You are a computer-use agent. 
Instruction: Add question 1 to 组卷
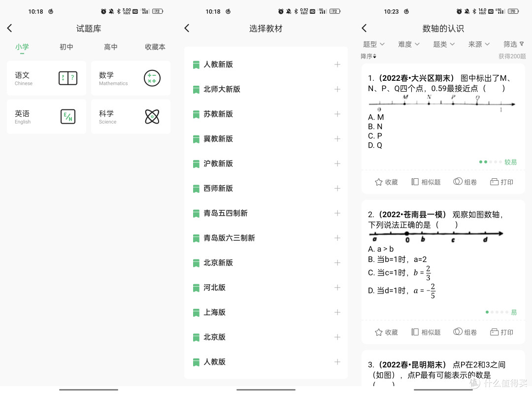(465, 182)
